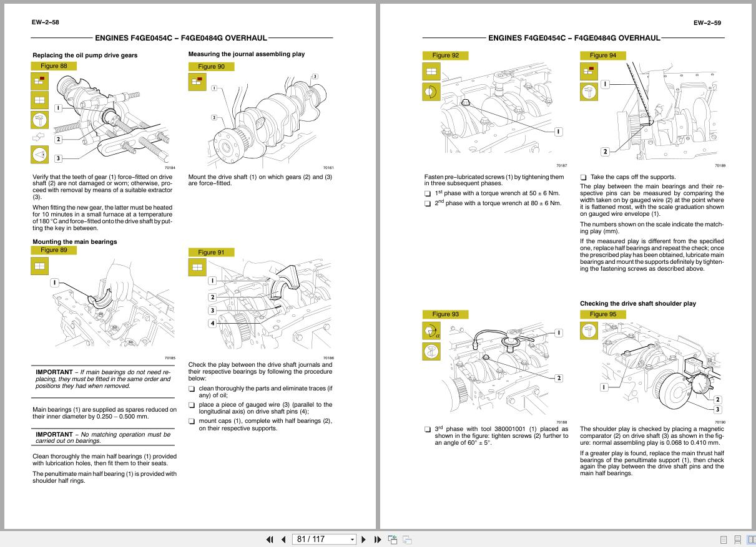Jump to the first page of the document

(x=270, y=539)
